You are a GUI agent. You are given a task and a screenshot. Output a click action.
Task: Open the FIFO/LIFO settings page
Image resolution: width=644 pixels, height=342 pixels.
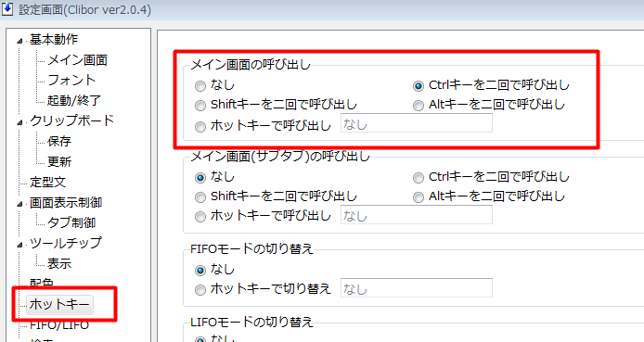coord(59,325)
